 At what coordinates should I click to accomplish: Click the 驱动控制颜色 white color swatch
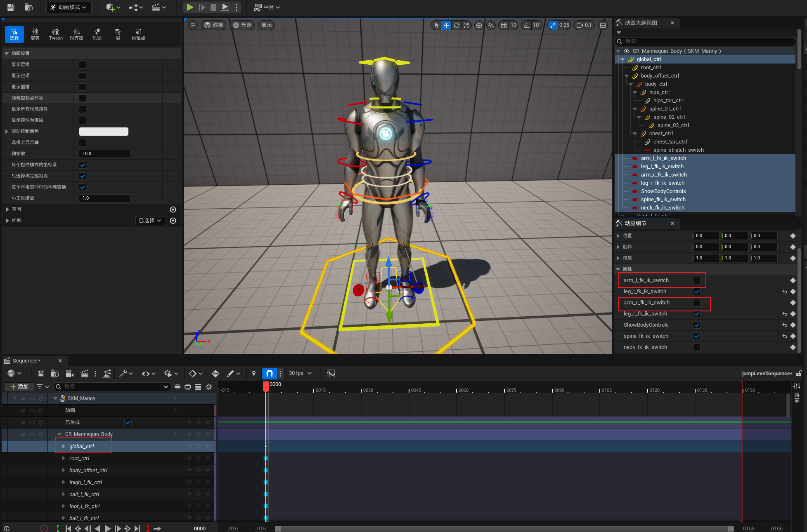point(104,132)
